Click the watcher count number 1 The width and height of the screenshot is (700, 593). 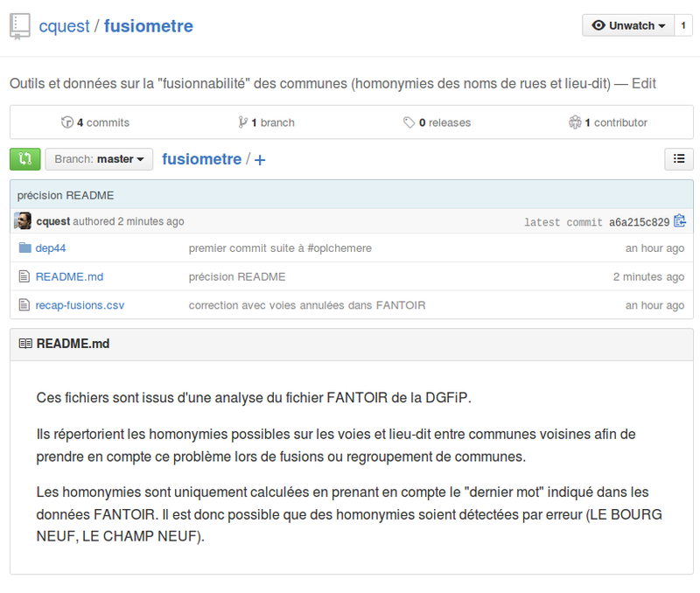click(x=683, y=25)
